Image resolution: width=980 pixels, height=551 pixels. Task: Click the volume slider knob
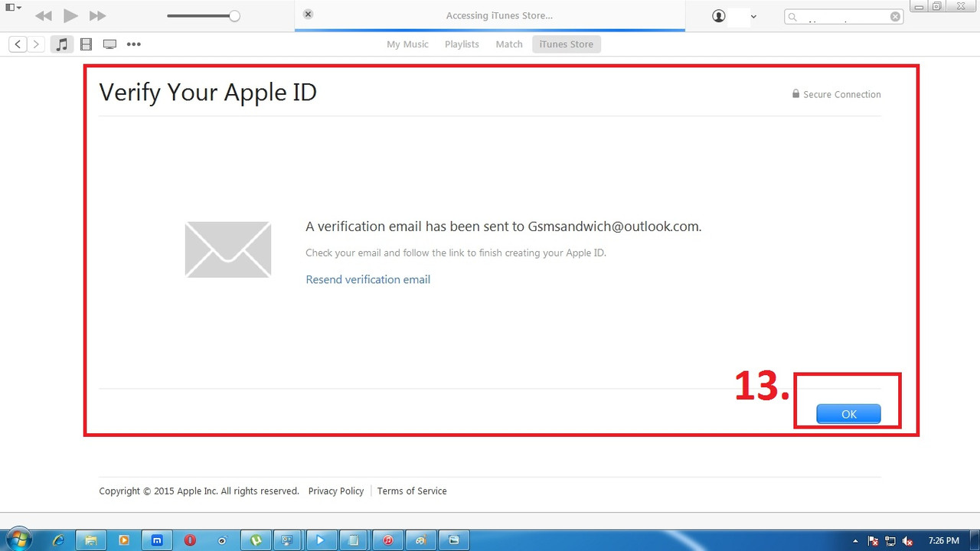[x=234, y=16]
